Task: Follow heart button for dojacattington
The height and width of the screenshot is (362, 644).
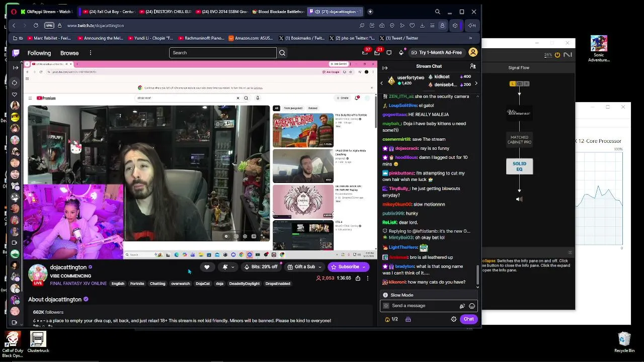Action: 207,267
